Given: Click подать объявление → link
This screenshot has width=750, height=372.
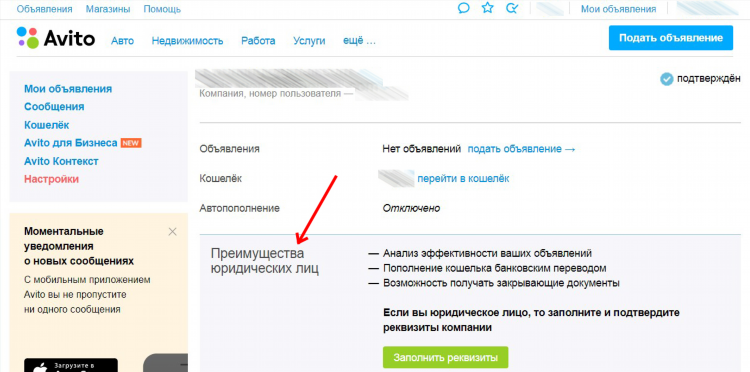Looking at the screenshot, I should point(521,149).
